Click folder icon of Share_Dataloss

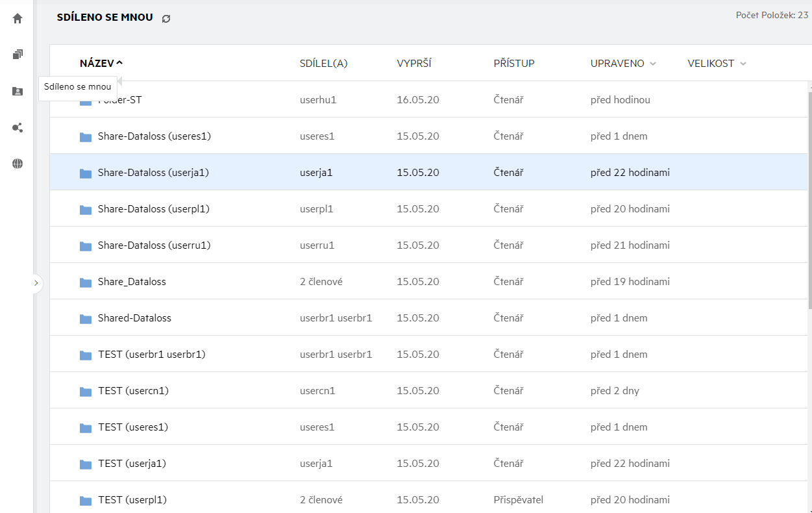(86, 282)
